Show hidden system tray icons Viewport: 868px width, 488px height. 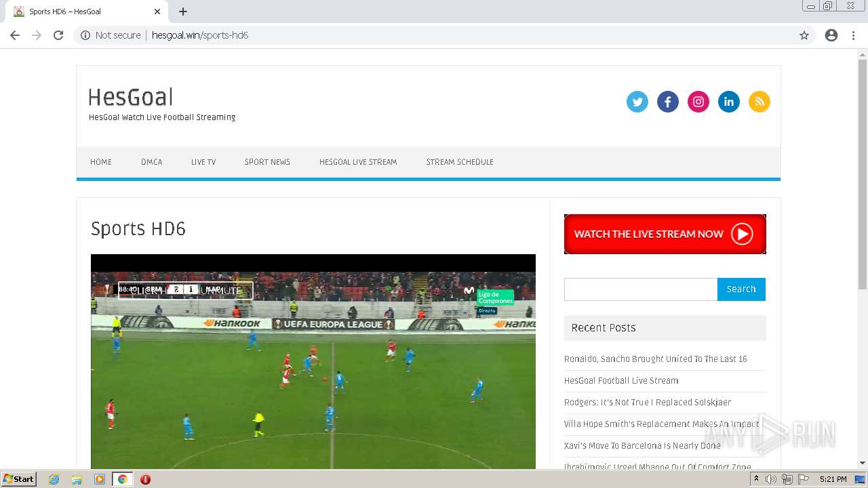756,479
